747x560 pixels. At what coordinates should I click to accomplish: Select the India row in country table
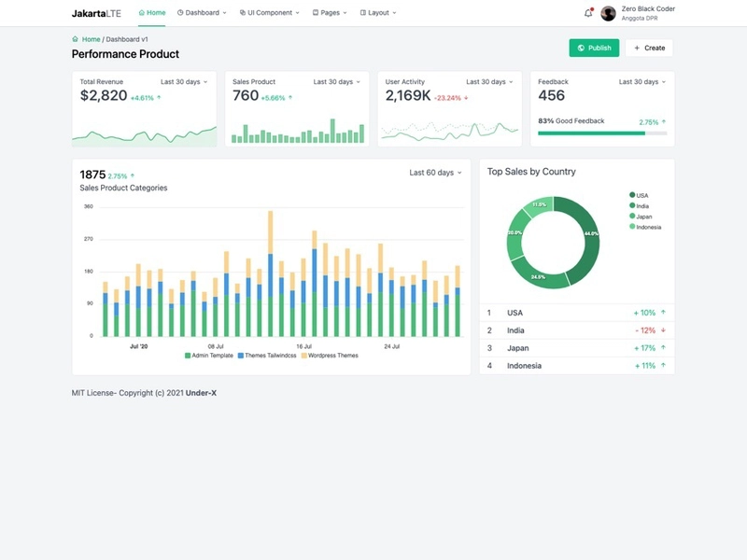click(577, 330)
